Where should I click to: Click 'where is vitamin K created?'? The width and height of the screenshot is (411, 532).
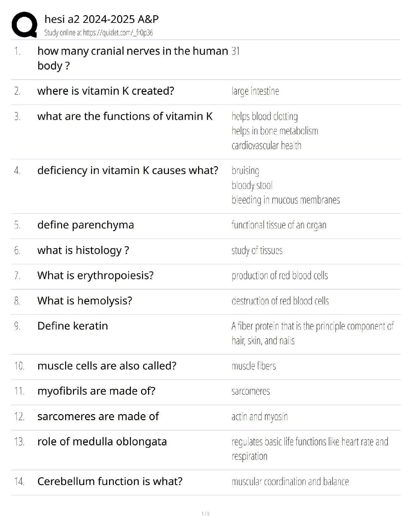[106, 91]
